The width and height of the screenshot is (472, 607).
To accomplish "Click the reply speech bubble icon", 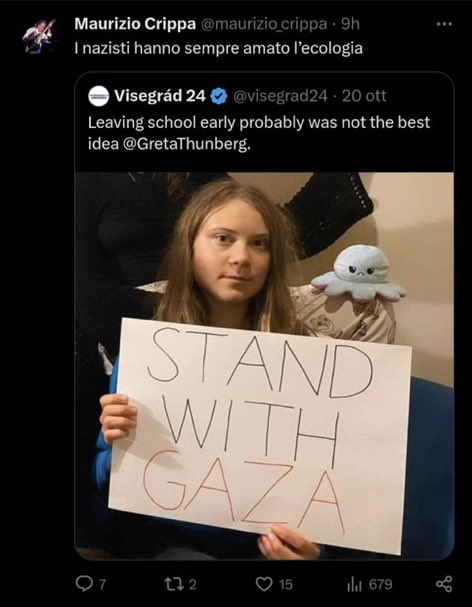I will point(84,583).
